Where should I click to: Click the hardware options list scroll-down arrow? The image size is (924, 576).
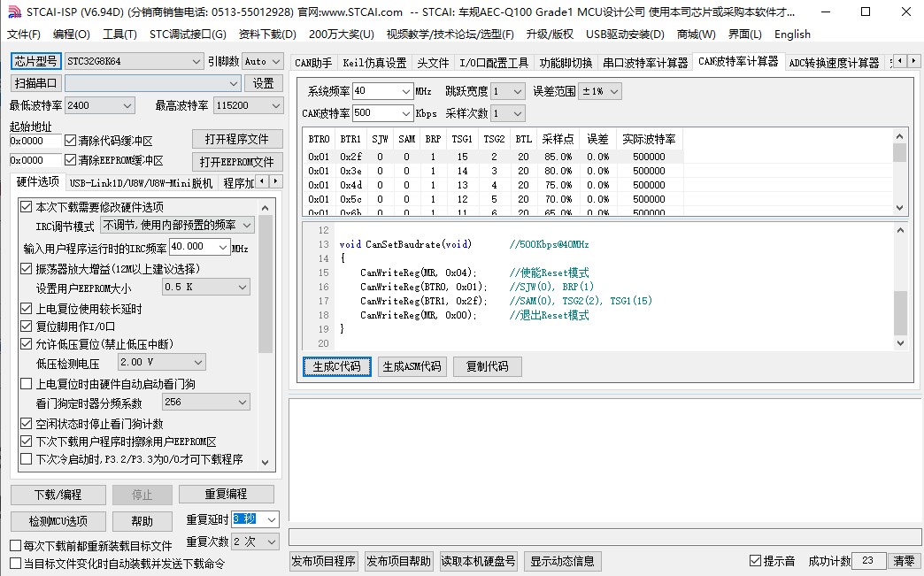coord(266,461)
